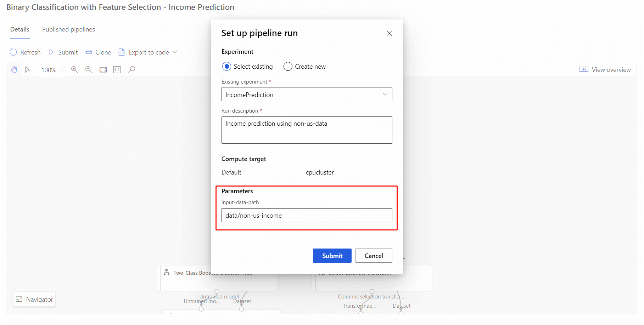Select the pan (hand) tool
Screen dimensions: 644x325
click(x=14, y=69)
